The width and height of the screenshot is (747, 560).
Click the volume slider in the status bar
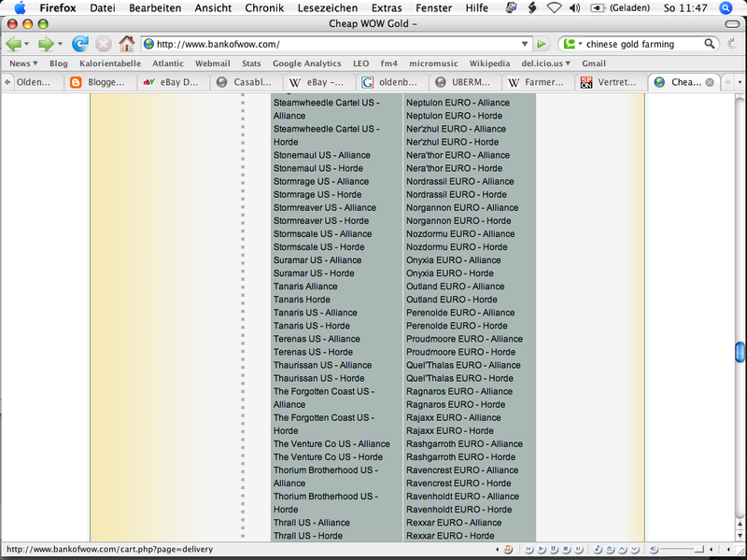683,550
